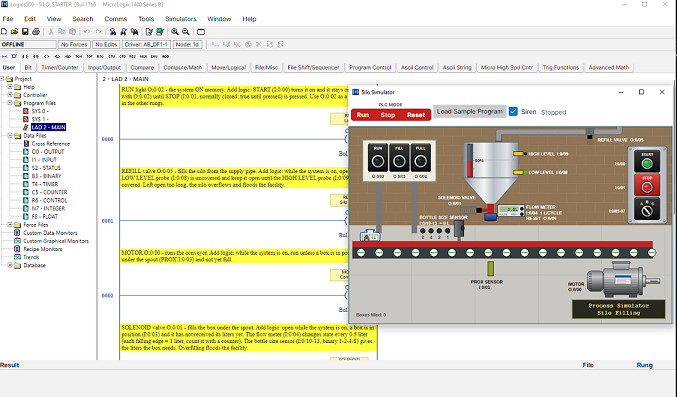This screenshot has height=397, width=677.
Task: Click the Run PLC mode button
Action: coord(363,115)
